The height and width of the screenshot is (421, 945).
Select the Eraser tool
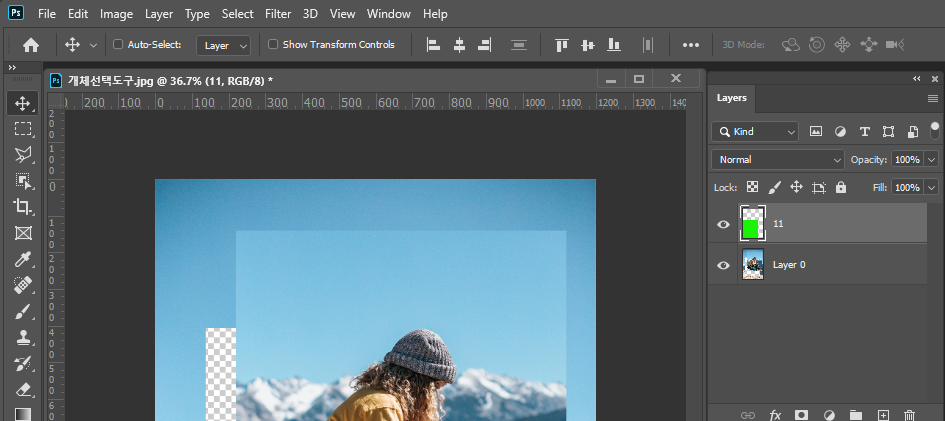point(23,390)
